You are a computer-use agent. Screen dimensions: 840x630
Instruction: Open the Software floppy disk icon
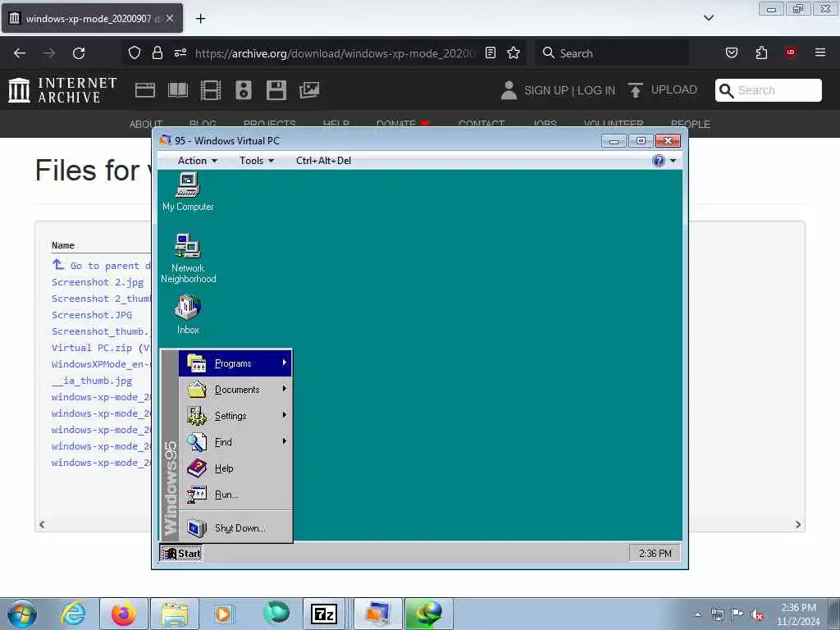276,90
